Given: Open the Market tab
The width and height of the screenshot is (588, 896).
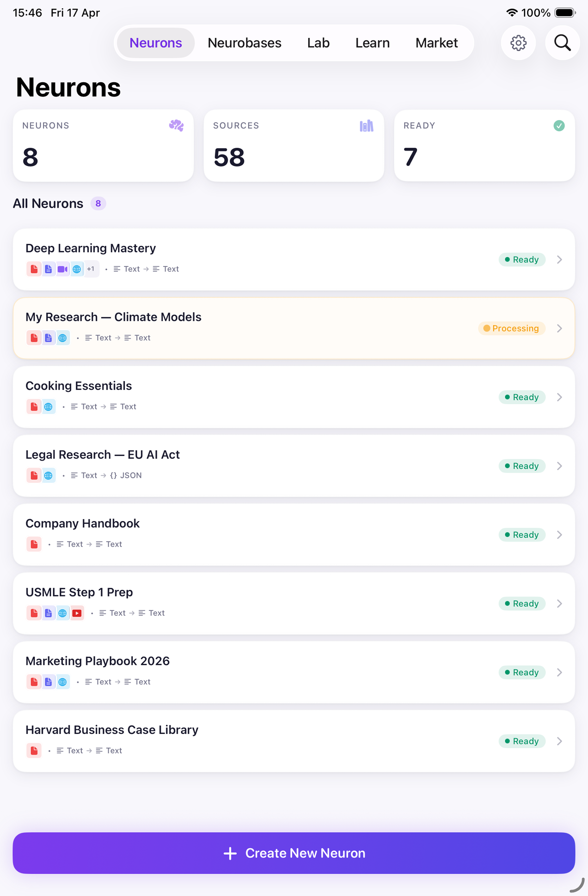Looking at the screenshot, I should [x=436, y=43].
